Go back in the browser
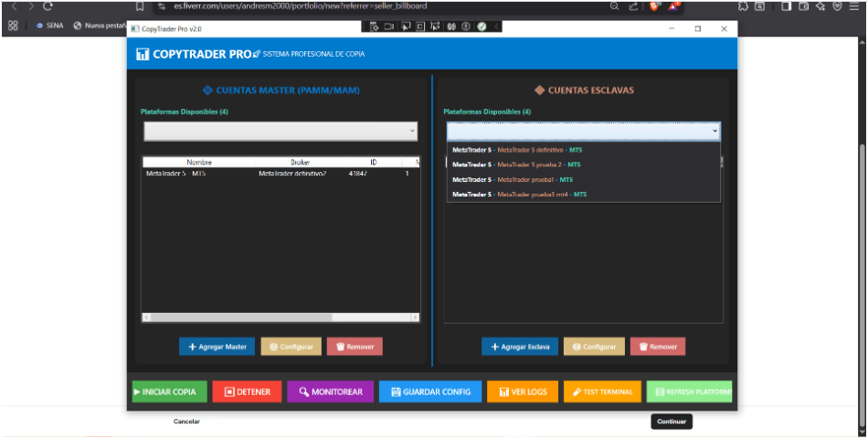Image resolution: width=868 pixels, height=439 pixels. [15, 6]
